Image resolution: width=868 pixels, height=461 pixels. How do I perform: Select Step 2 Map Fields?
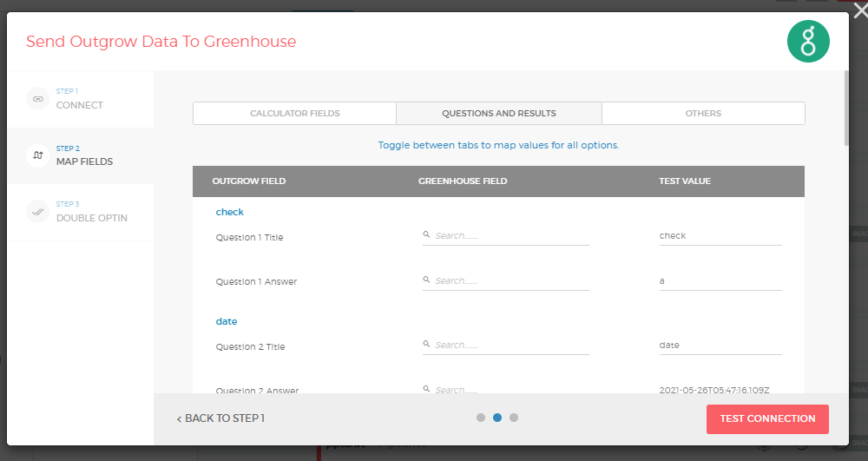(x=81, y=155)
